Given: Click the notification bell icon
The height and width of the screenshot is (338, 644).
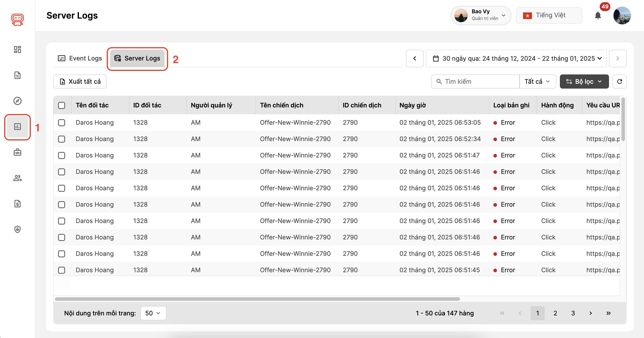Looking at the screenshot, I should pos(597,16).
